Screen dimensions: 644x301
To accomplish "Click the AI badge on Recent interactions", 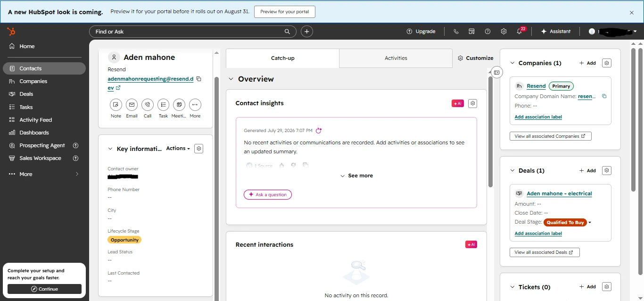I will coord(471,244).
